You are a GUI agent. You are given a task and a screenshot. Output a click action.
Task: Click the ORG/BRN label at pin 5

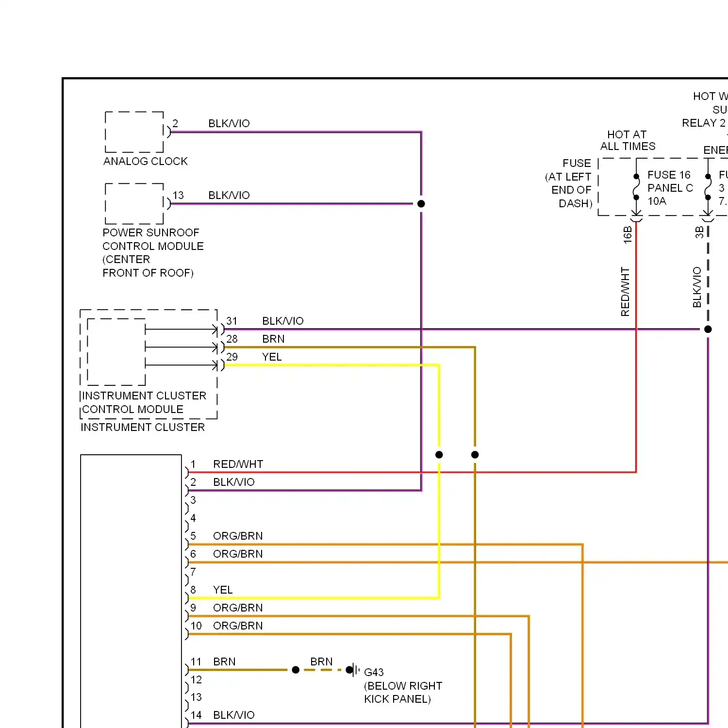[238, 536]
